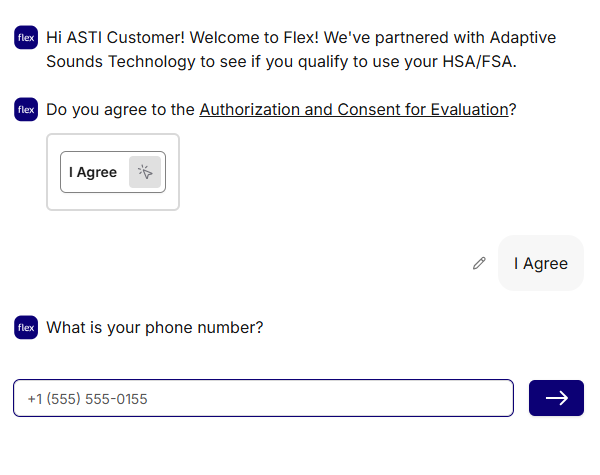
Task: Open the Authorization and Consent for Evaluation link
Action: (353, 110)
